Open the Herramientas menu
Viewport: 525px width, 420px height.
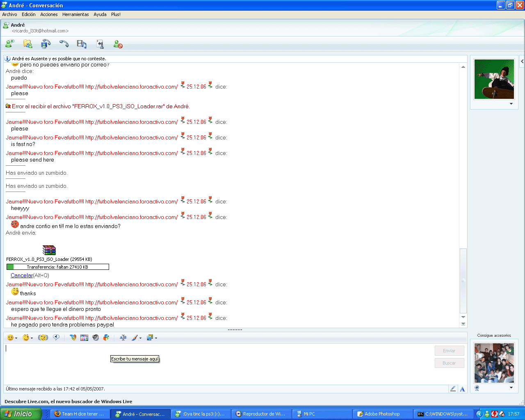[75, 14]
